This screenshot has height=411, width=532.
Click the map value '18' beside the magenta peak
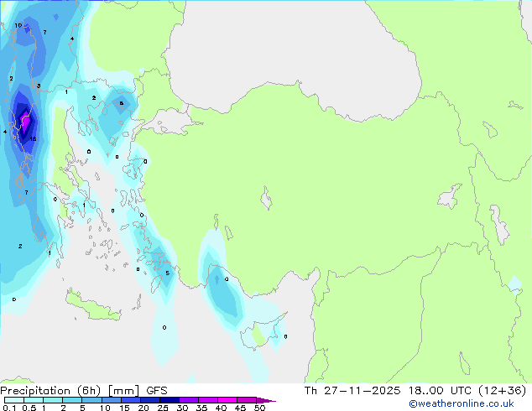click(33, 138)
